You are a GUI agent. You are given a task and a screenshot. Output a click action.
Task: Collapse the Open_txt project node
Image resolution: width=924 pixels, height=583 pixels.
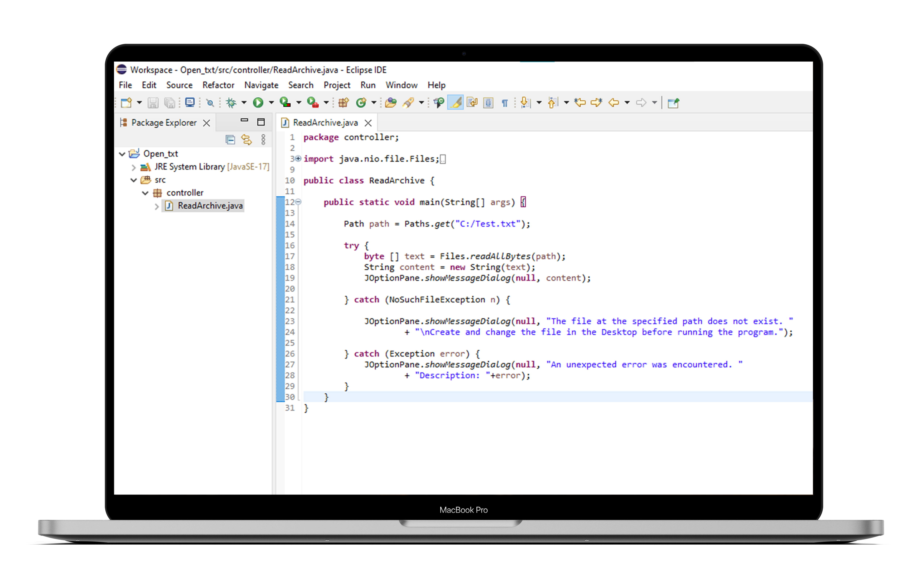click(122, 154)
